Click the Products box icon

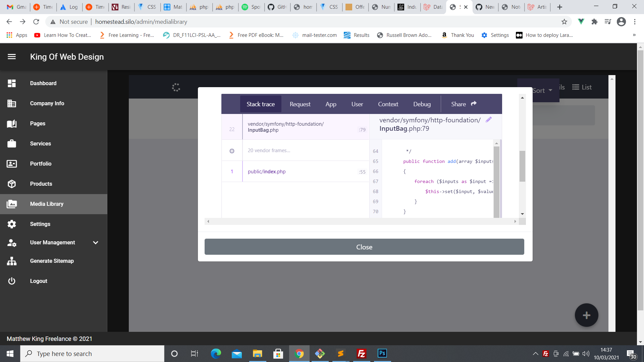tap(12, 184)
